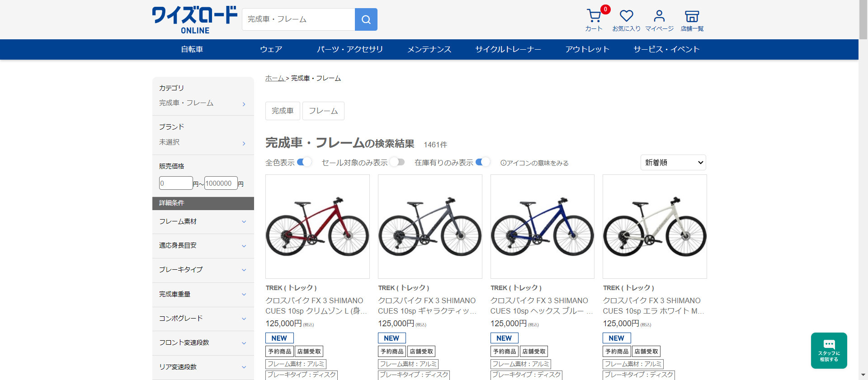This screenshot has height=380, width=868.
Task: Select the フレーム filter button
Action: tap(323, 111)
